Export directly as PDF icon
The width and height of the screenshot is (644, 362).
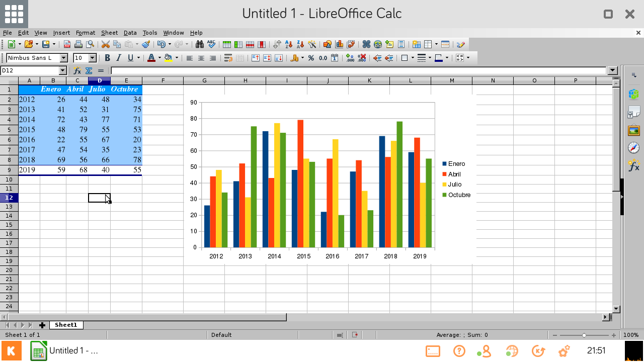pos(67,44)
